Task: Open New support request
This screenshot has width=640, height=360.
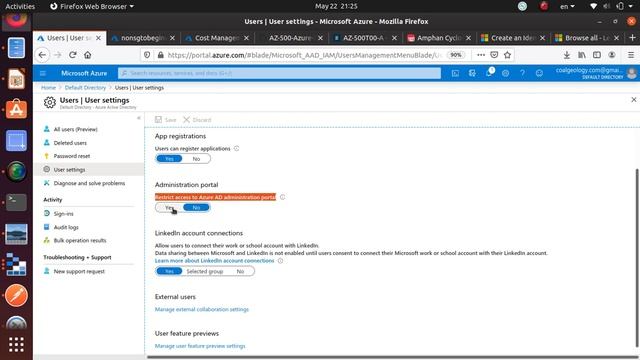Action: [79, 271]
